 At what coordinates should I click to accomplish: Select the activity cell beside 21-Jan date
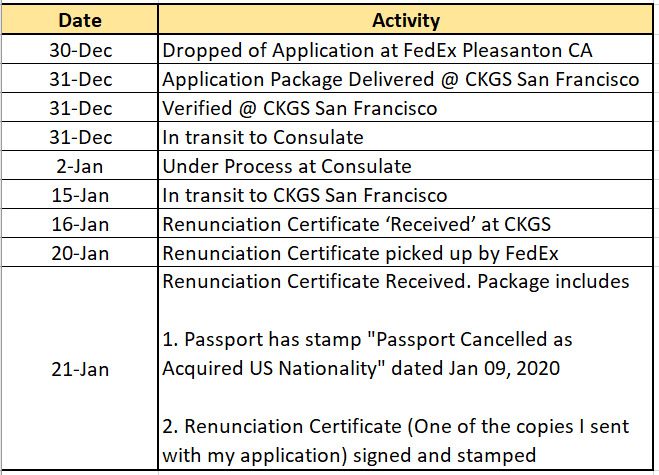click(x=406, y=368)
